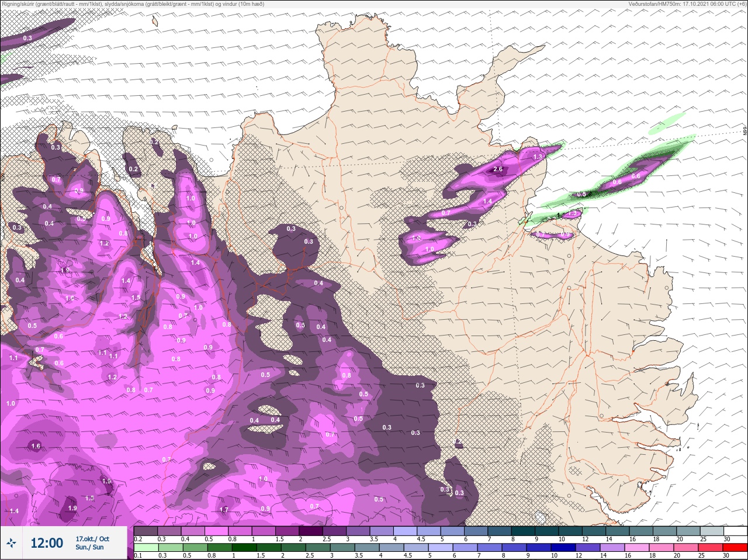Click the Veðurstofan compass logo icon
748x560 pixels.
pos(11,543)
